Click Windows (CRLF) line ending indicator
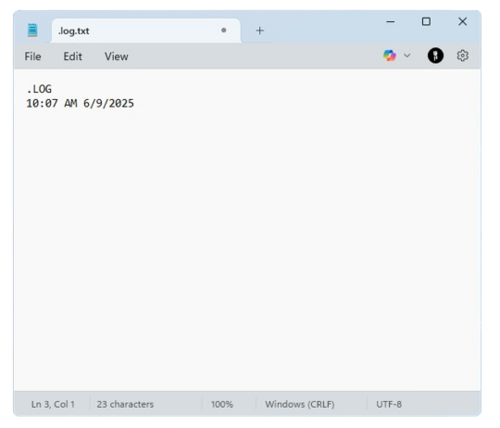The height and width of the screenshot is (428, 500). coord(300,404)
